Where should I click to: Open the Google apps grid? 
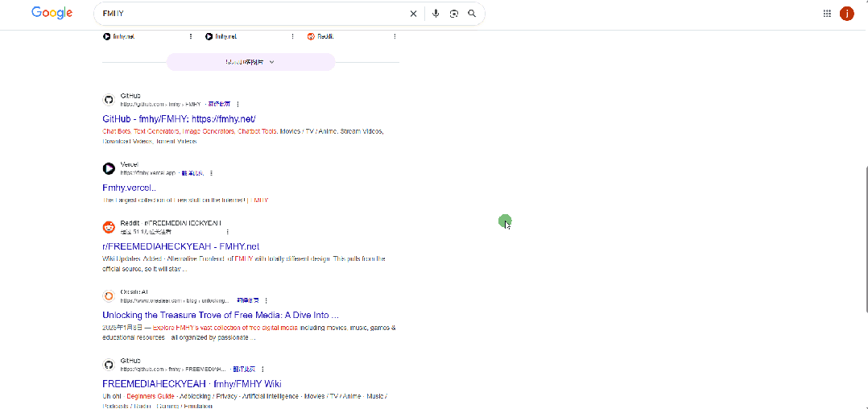tap(827, 14)
